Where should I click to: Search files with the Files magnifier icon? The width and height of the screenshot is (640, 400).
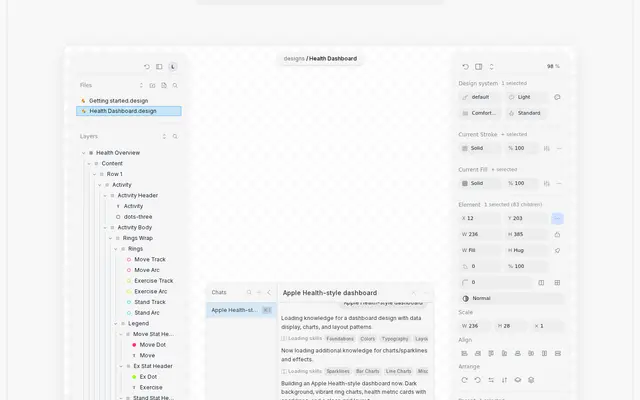pyautogui.click(x=175, y=85)
